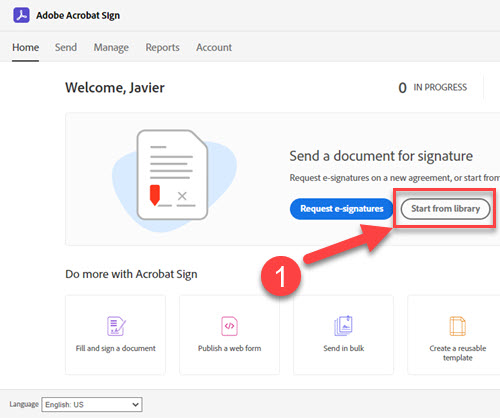View the 0 In Progress agreements count
Image resolution: width=500 pixels, height=419 pixels.
(x=433, y=88)
